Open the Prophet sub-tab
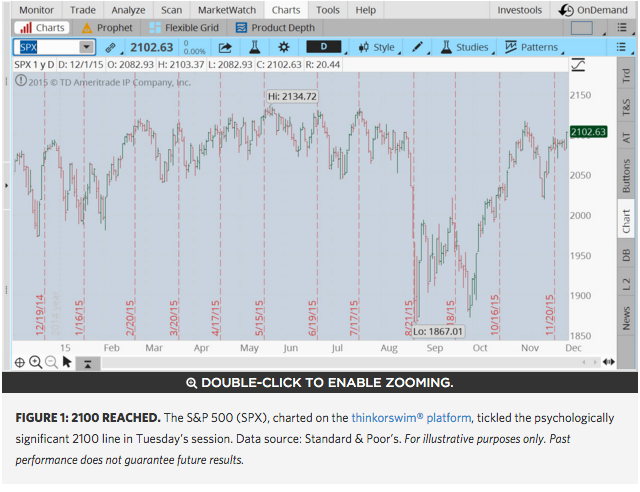This screenshot has height=492, width=640. pyautogui.click(x=107, y=28)
